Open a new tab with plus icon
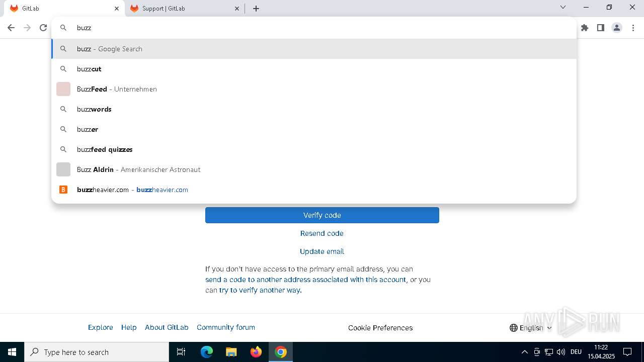This screenshot has width=644, height=362. point(256,9)
